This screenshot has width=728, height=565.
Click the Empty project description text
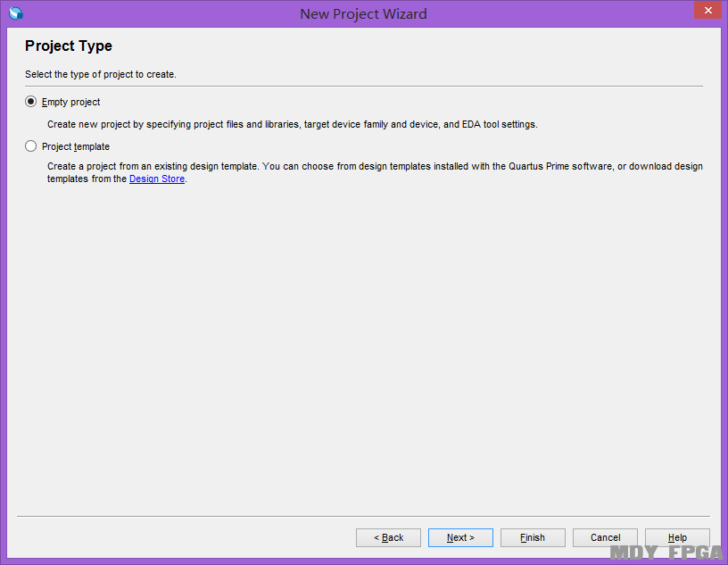tap(293, 125)
